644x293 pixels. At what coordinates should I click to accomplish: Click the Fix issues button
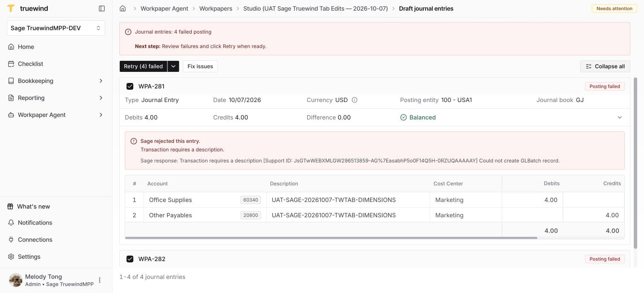coord(200,66)
